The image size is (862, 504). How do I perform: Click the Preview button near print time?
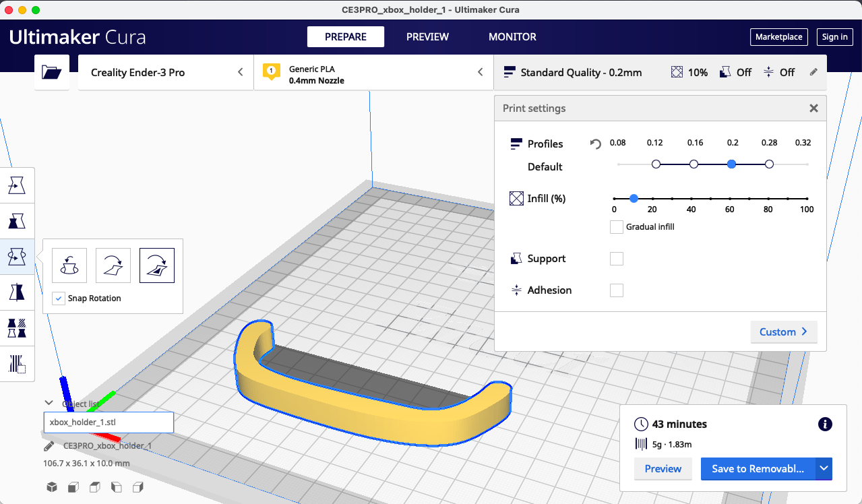(x=663, y=469)
